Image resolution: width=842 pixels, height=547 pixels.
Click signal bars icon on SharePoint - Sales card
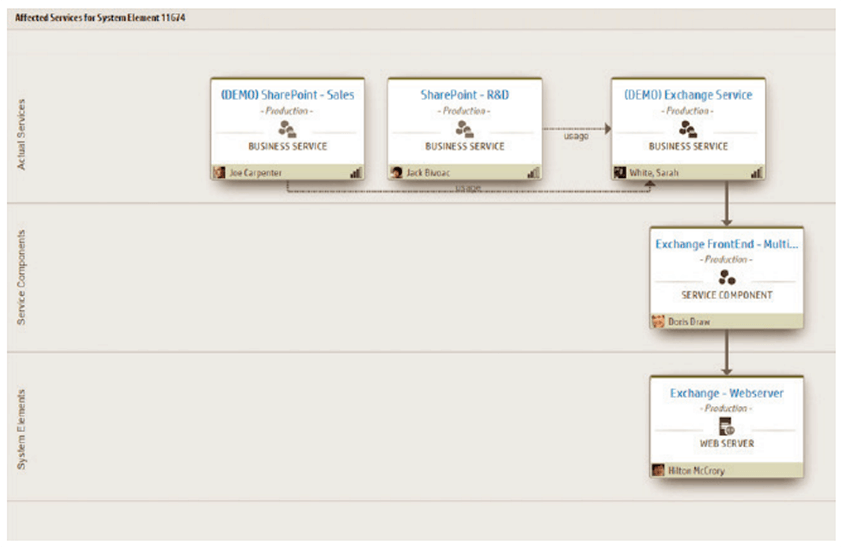355,172
